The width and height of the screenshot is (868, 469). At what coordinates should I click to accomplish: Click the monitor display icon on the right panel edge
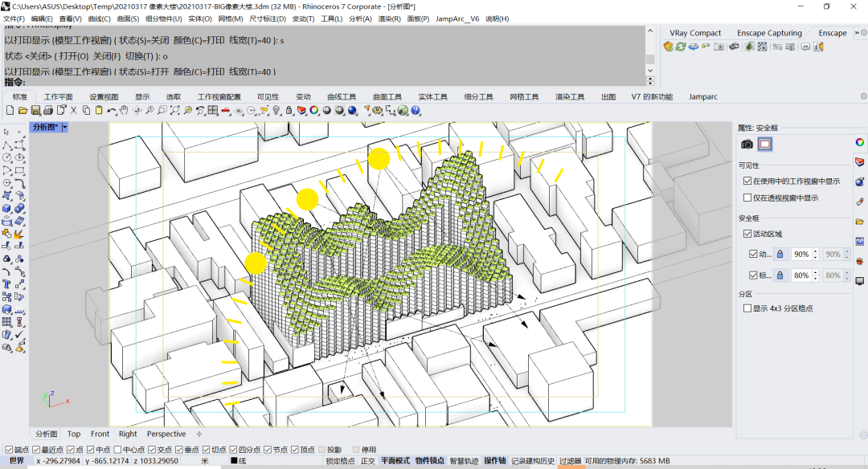[x=859, y=280]
